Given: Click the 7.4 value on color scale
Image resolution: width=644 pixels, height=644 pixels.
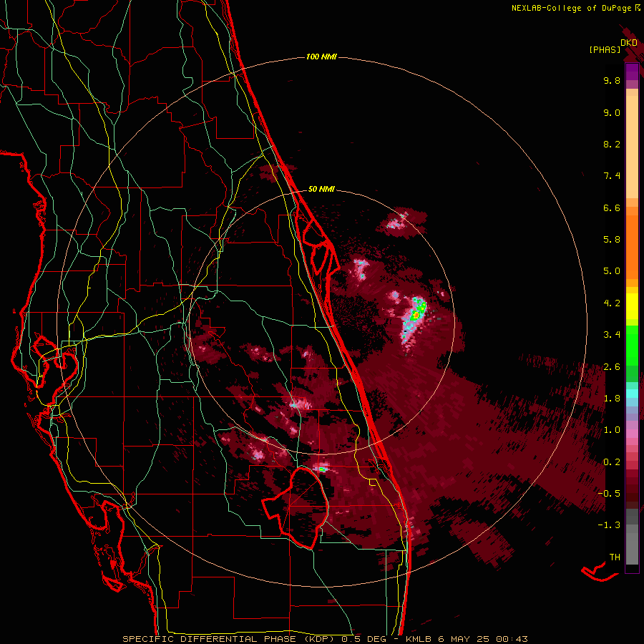Looking at the screenshot, I should click(x=612, y=176).
